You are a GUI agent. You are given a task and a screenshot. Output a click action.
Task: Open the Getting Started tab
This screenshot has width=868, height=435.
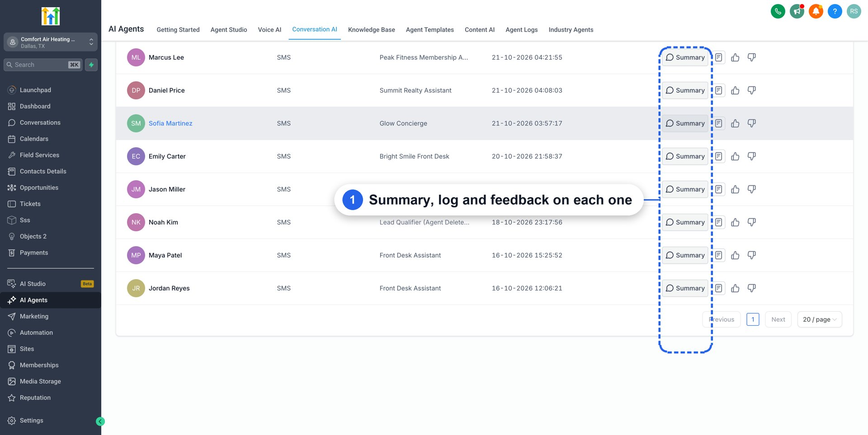(x=178, y=30)
